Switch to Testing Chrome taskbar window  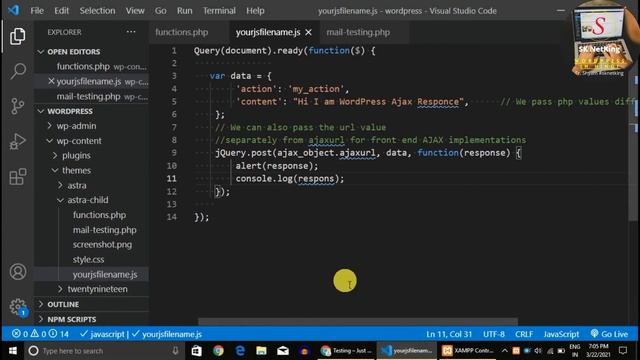(x=346, y=351)
